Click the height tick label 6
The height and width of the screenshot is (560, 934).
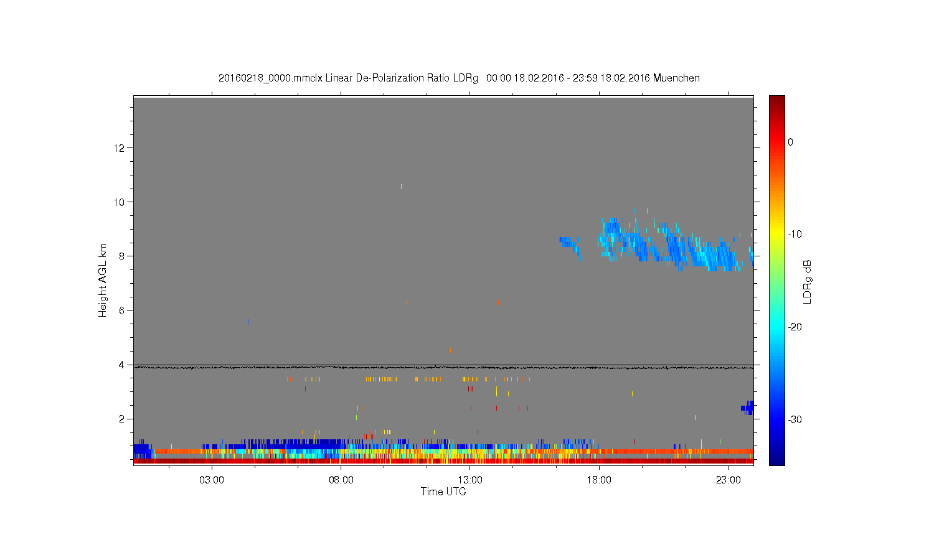(123, 310)
